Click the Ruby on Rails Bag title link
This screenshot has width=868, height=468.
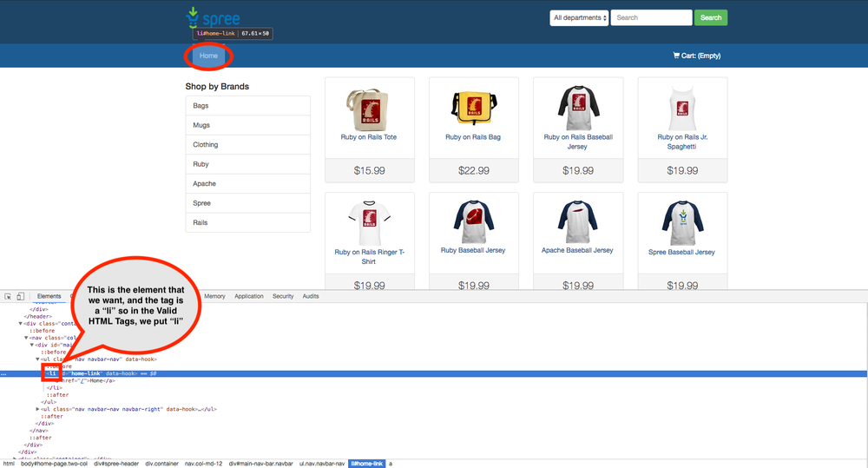473,137
